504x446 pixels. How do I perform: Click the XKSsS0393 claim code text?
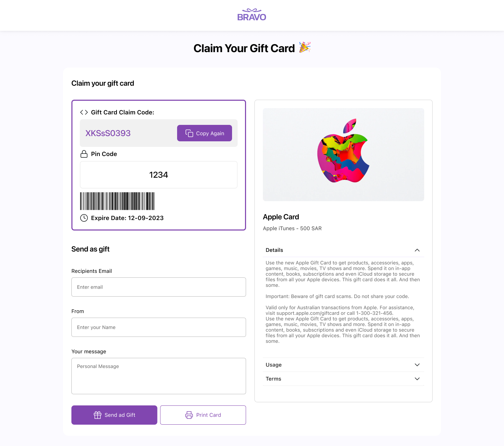point(108,133)
